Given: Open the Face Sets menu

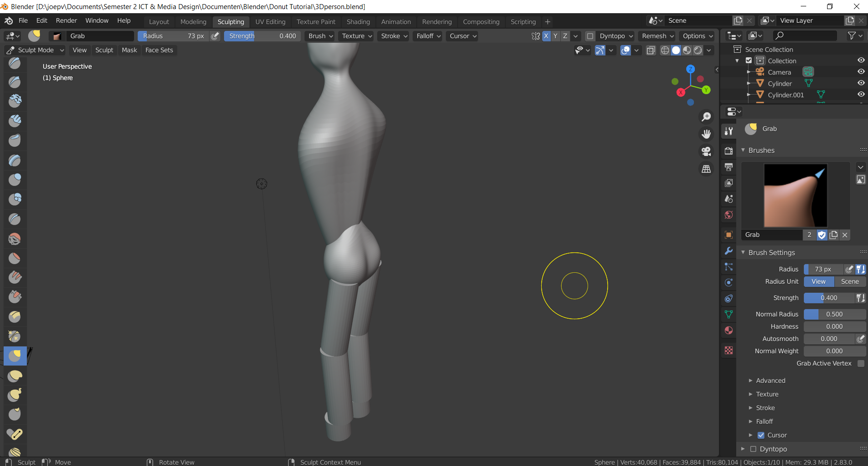Looking at the screenshot, I should (x=159, y=50).
